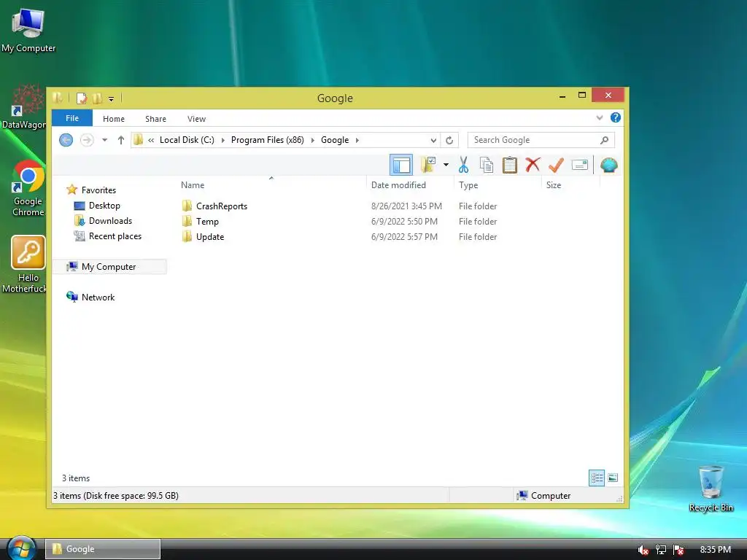Screen dimensions: 747x560
Task: Open the Home ribbon tab
Action: click(x=113, y=119)
